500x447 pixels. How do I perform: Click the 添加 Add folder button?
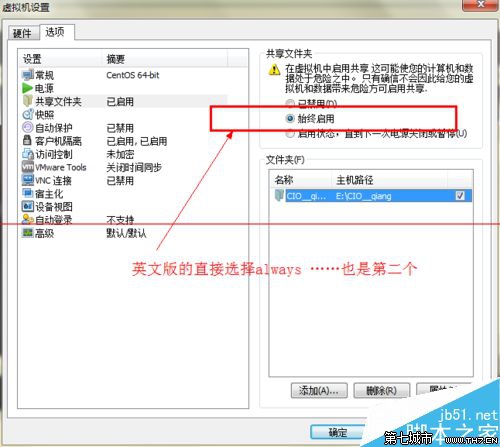(x=319, y=390)
